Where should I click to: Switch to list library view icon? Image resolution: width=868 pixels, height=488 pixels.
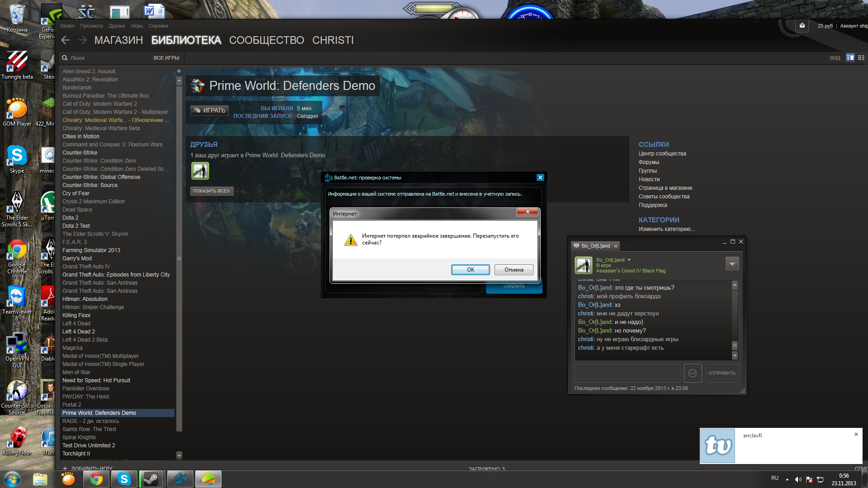click(861, 58)
